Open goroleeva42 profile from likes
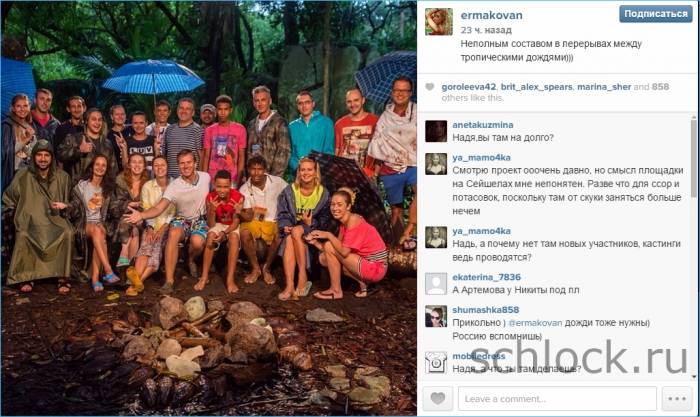 click(468, 87)
